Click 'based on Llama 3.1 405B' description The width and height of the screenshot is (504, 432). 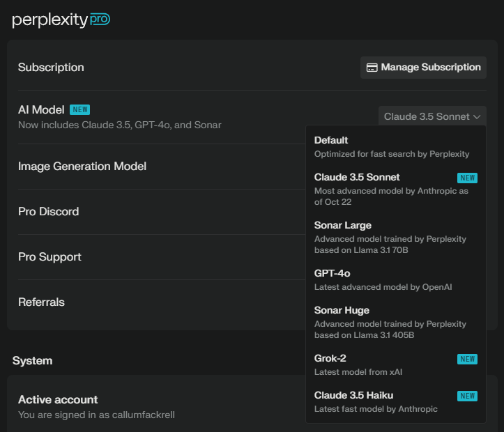tap(364, 335)
